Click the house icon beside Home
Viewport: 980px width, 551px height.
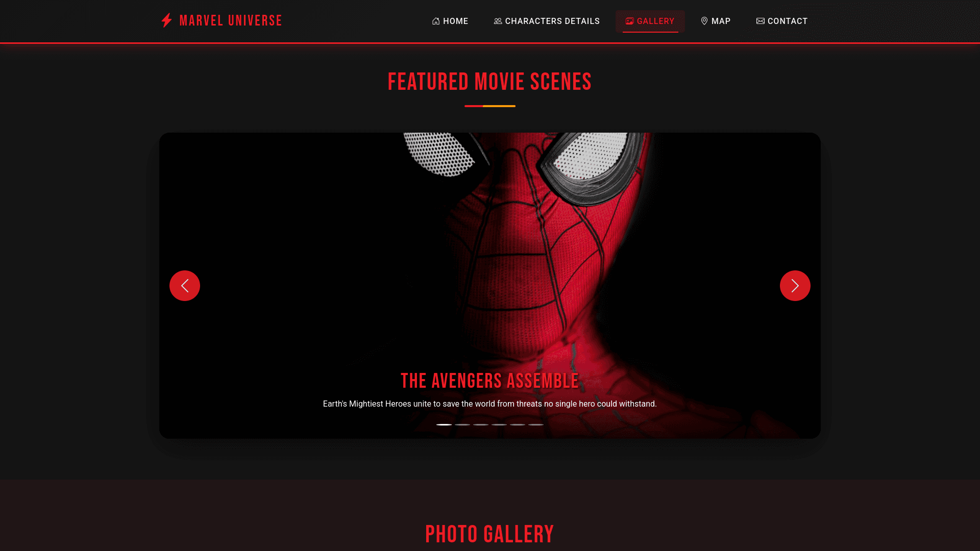click(436, 21)
